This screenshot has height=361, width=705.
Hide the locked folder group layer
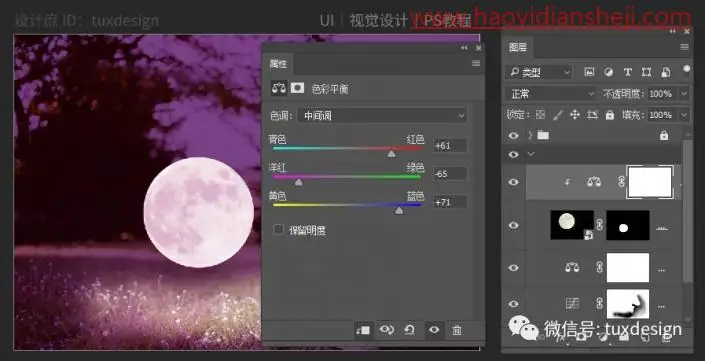pyautogui.click(x=513, y=135)
